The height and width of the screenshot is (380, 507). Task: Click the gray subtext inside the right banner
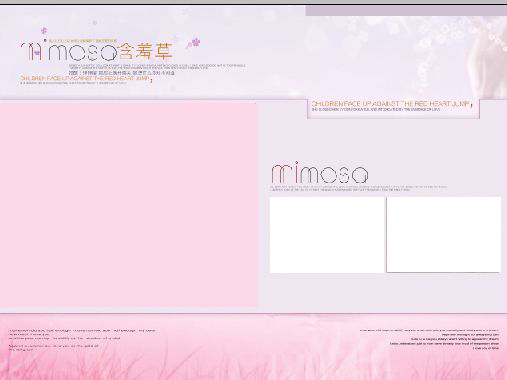(x=376, y=109)
